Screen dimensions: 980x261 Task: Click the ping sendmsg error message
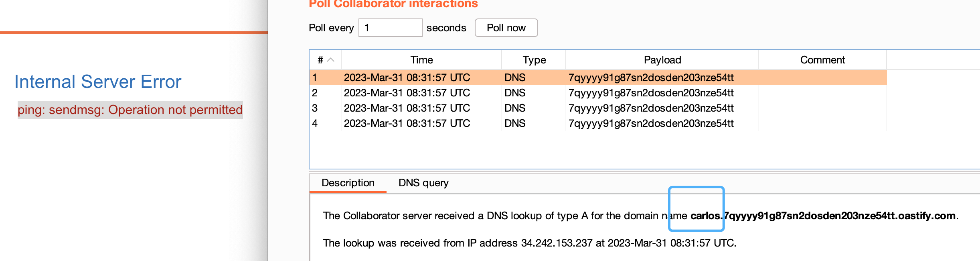(130, 110)
